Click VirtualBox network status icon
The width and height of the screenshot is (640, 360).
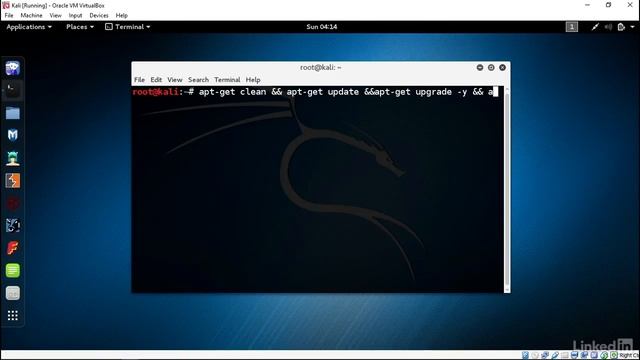(x=545, y=355)
